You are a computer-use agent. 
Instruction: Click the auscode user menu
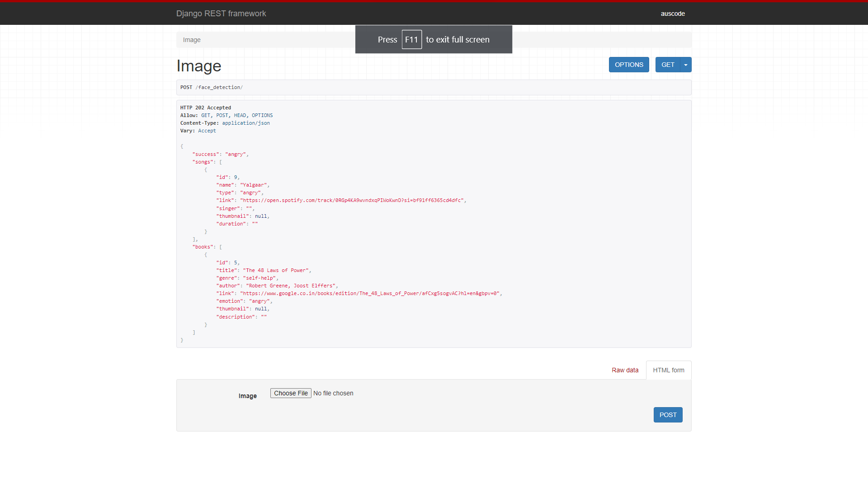pyautogui.click(x=673, y=14)
